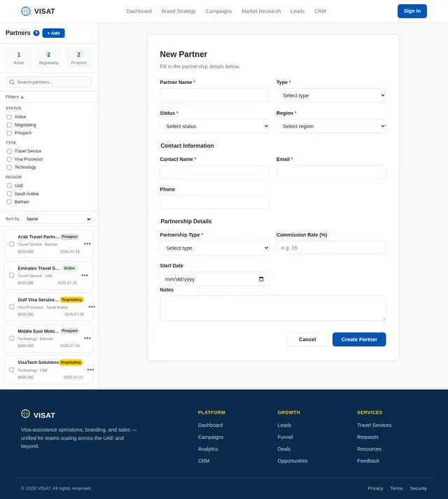Click the Create Partner button
Image resolution: width=448 pixels, height=499 pixels.
click(x=359, y=339)
